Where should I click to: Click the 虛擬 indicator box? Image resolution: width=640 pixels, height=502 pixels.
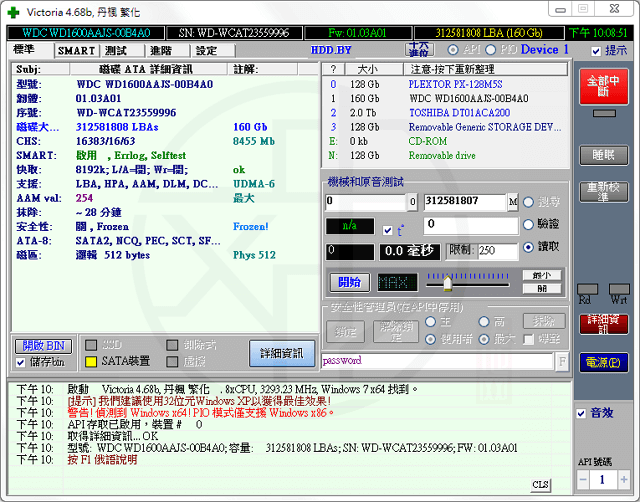(x=172, y=362)
